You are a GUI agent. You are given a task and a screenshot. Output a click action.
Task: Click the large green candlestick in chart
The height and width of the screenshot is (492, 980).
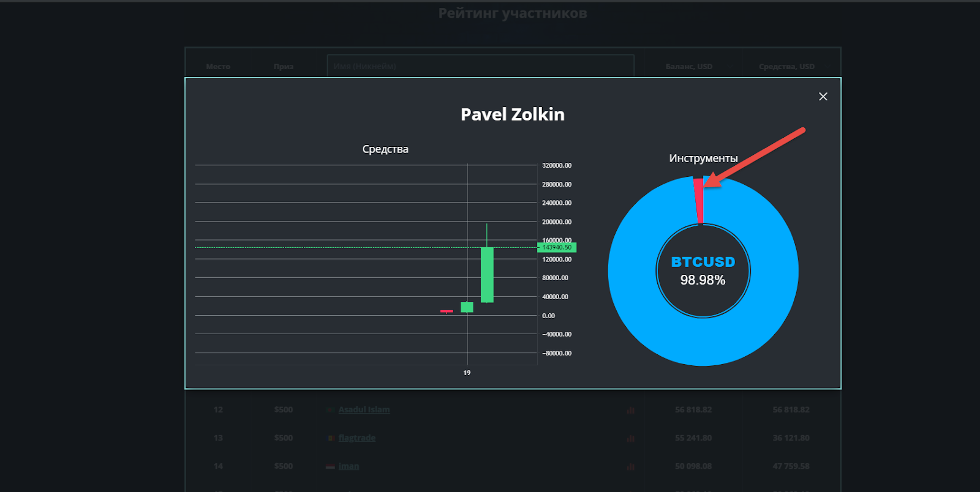pyautogui.click(x=487, y=274)
